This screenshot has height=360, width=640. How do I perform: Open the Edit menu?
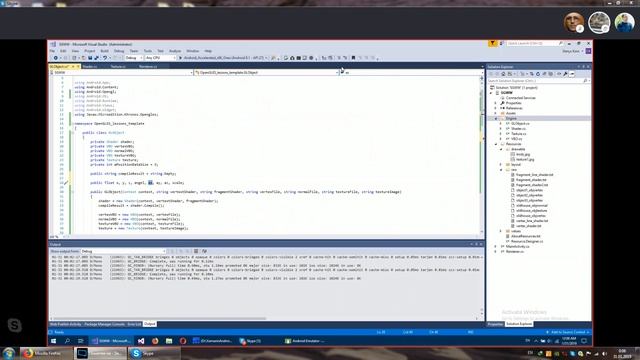point(63,51)
